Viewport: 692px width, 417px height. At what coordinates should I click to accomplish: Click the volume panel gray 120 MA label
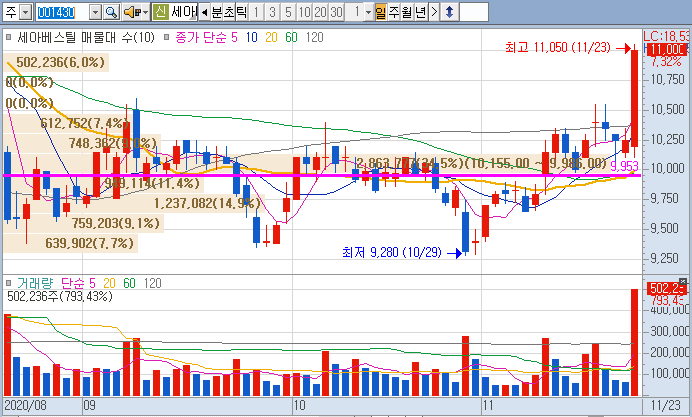click(152, 283)
